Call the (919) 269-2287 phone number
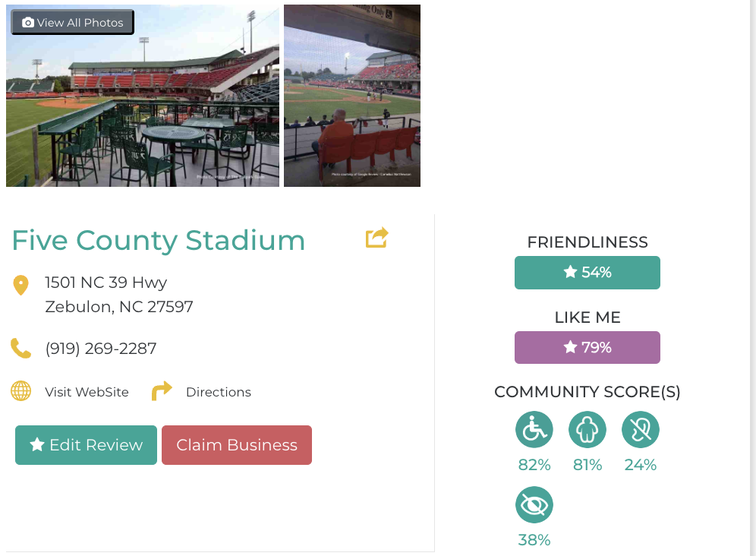Viewport: 756px width, 556px height. 101,349
